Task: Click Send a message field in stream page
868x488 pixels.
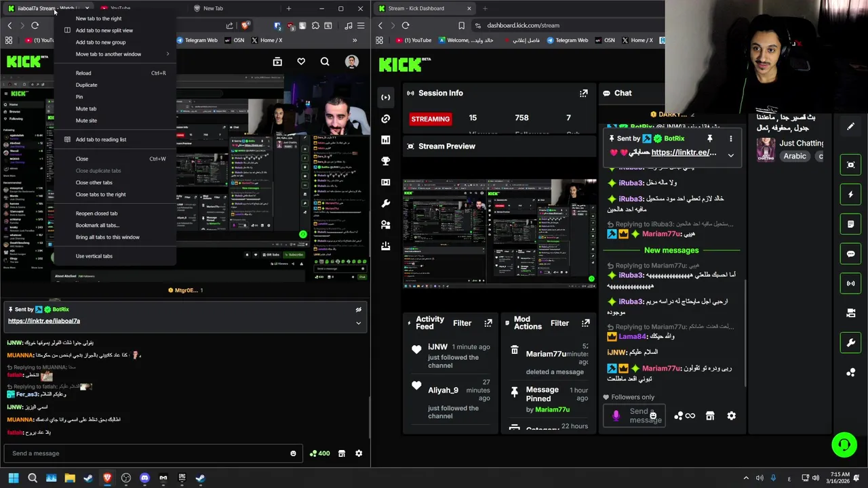Action: (152, 453)
